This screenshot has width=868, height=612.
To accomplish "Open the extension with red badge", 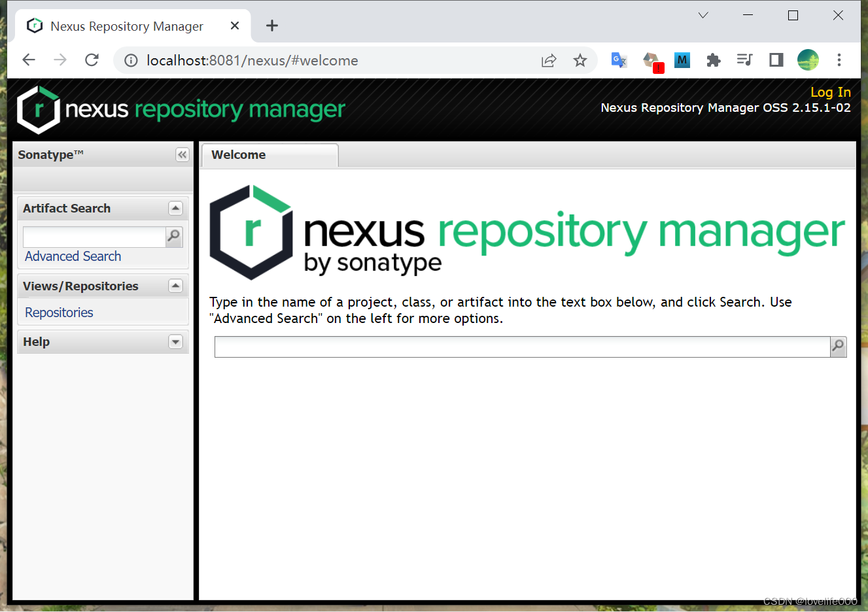I will click(652, 61).
